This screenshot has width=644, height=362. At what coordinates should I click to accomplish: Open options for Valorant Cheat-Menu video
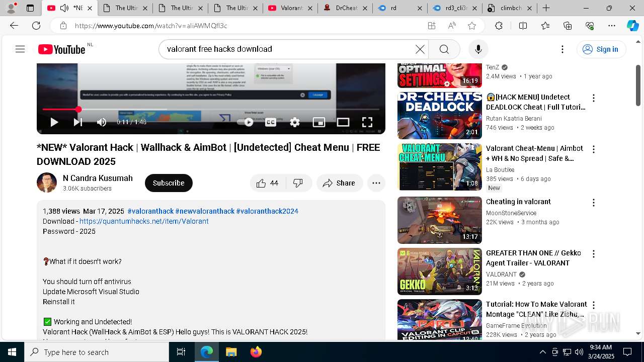[594, 149]
